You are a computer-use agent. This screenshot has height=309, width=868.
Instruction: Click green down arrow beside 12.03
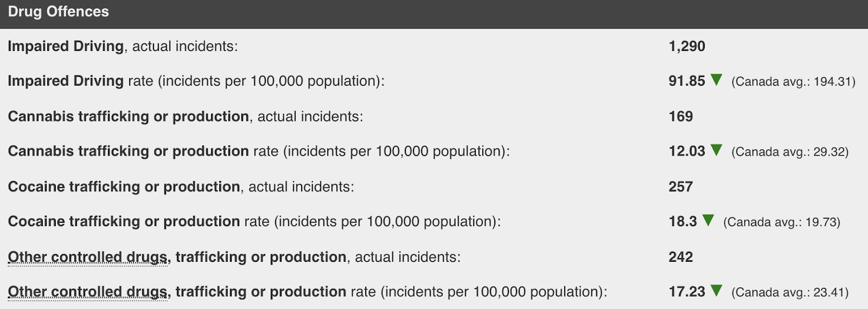[x=716, y=150]
